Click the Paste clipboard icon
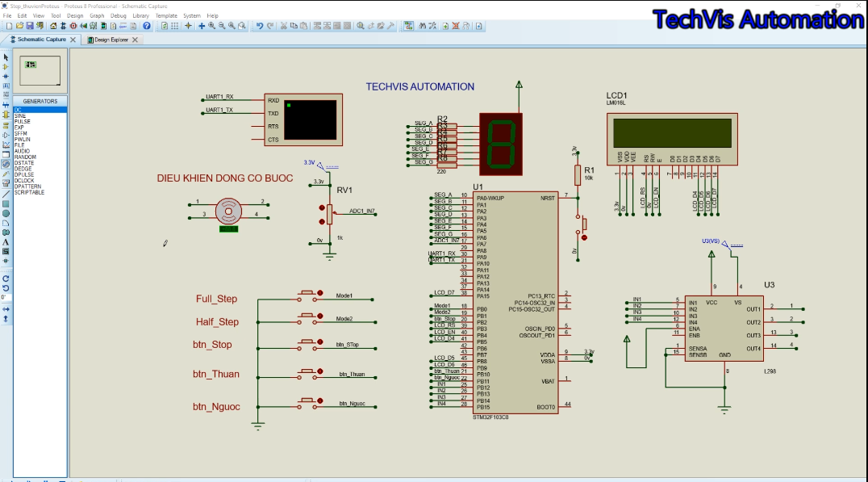The width and height of the screenshot is (868, 482). click(x=304, y=26)
